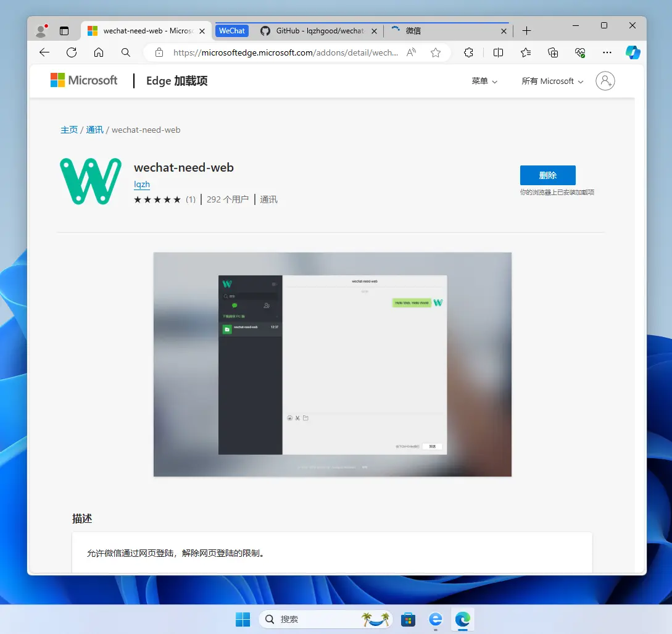Image resolution: width=672 pixels, height=634 pixels.
Task: Click the search icon in toolbar
Action: coord(125,52)
